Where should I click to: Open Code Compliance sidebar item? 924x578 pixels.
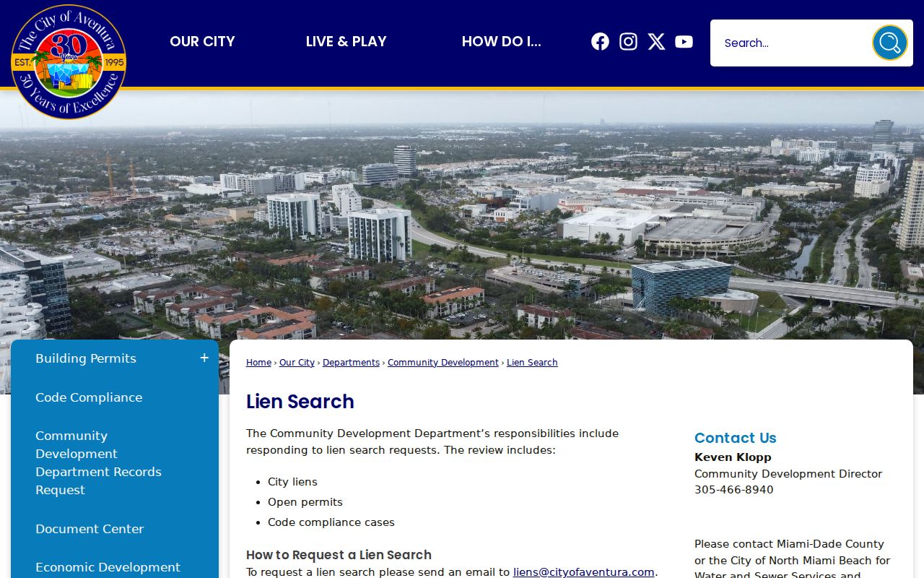tap(89, 397)
